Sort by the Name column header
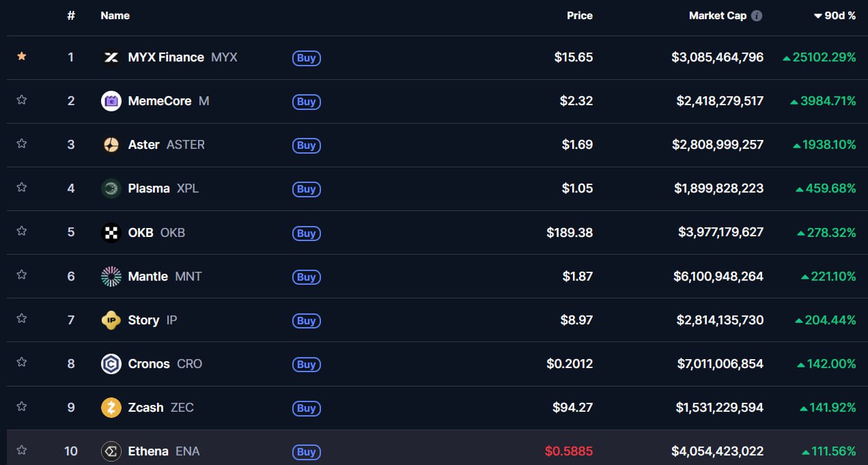The width and height of the screenshot is (868, 465). (x=115, y=16)
